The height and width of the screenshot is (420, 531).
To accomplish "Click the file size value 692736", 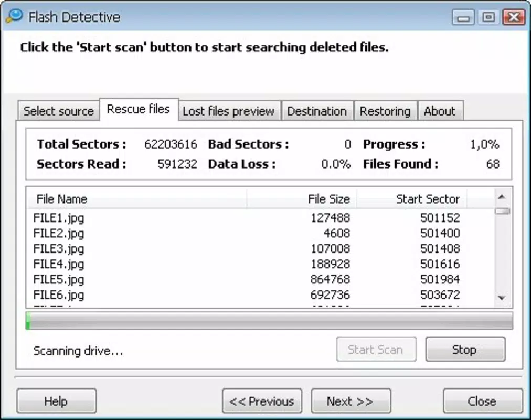I will pyautogui.click(x=330, y=295).
